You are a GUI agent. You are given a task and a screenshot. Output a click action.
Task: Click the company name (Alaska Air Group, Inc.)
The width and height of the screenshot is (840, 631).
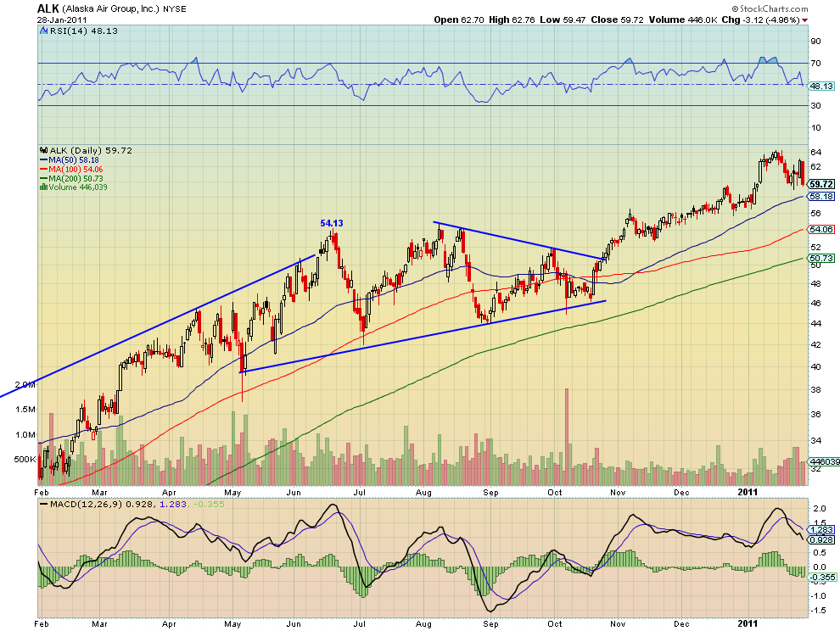pos(111,9)
